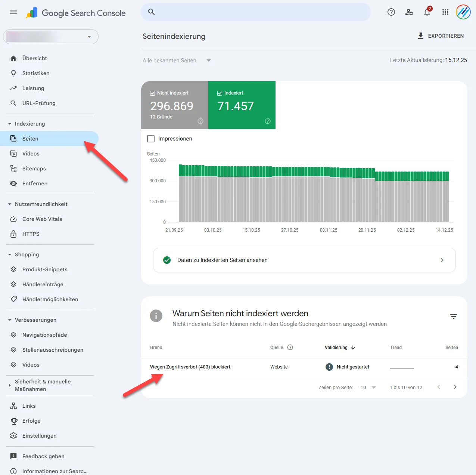Viewport: 476px width, 475px height.
Task: Click help icon in Nicht indexiert tile
Action: 200,121
